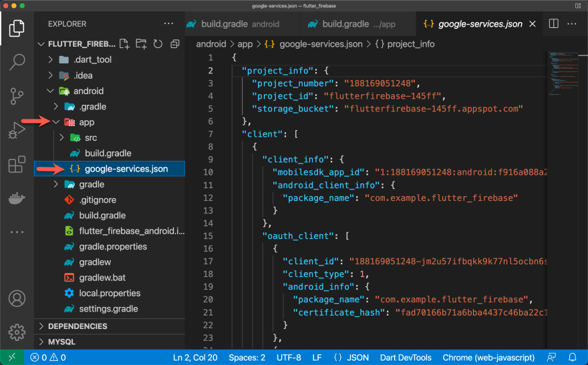Click Ln 2, Col 20 in status bar
This screenshot has height=365, width=588.
click(195, 358)
